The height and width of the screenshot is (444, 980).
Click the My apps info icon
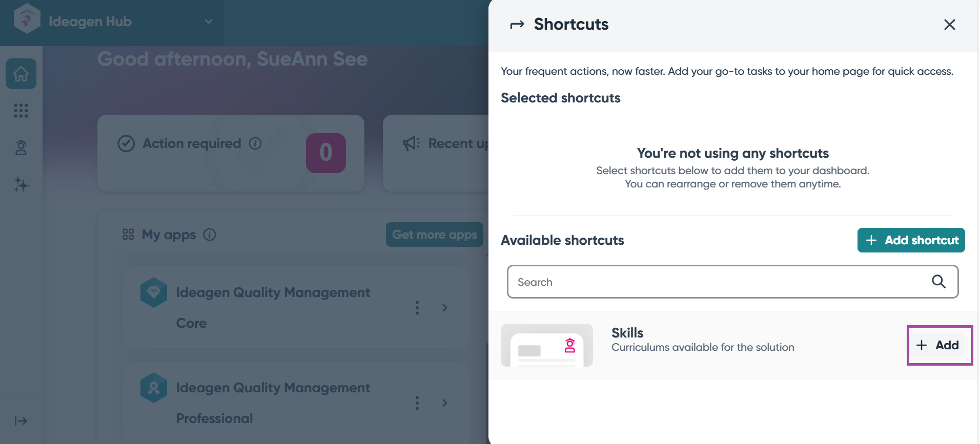(x=210, y=235)
